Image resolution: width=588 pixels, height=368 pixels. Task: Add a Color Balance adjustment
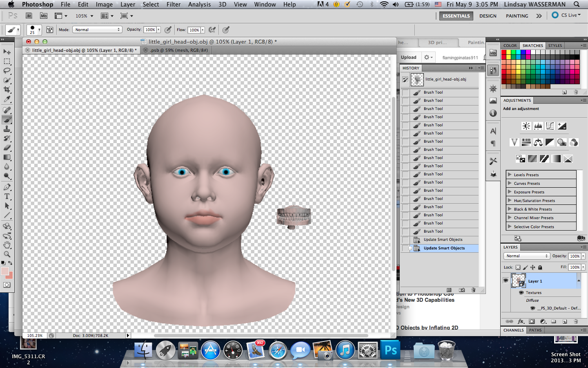click(538, 142)
